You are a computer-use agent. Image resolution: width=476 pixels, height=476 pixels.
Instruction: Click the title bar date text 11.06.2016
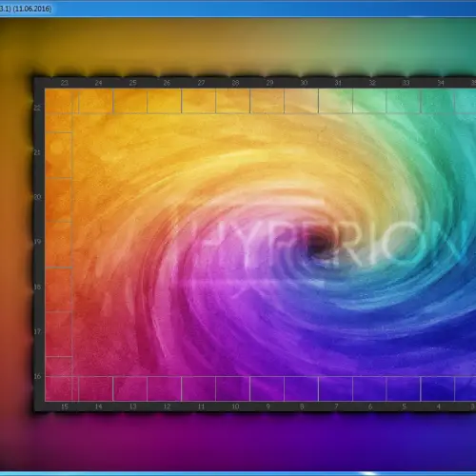pyautogui.click(x=32, y=9)
